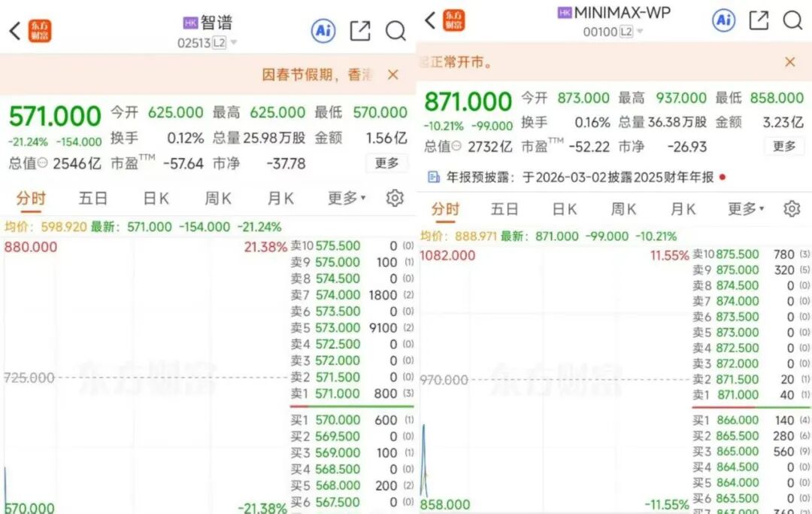Tap the 571.000 current price of 智谱
The height and width of the screenshot is (514, 812).
[55, 116]
